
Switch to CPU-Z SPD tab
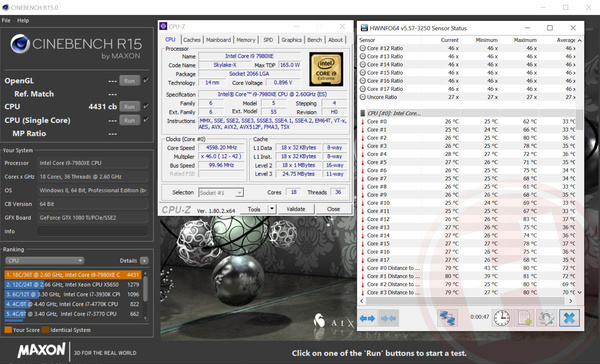268,40
